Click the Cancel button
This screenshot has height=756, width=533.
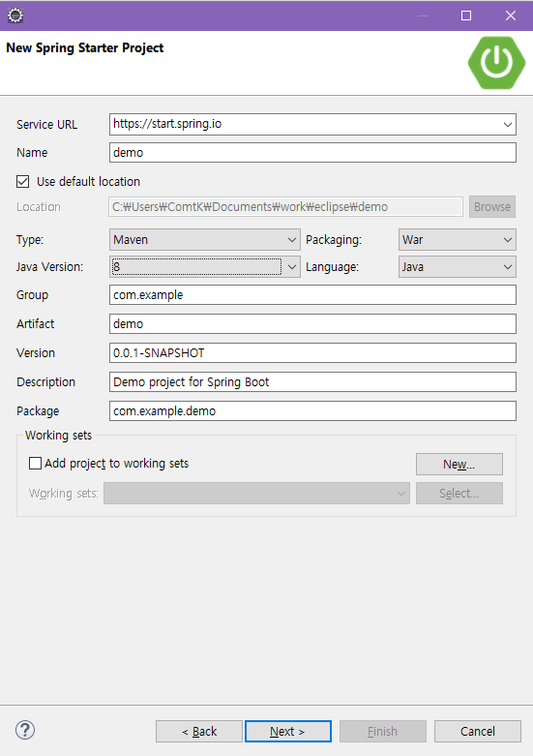pos(478,732)
